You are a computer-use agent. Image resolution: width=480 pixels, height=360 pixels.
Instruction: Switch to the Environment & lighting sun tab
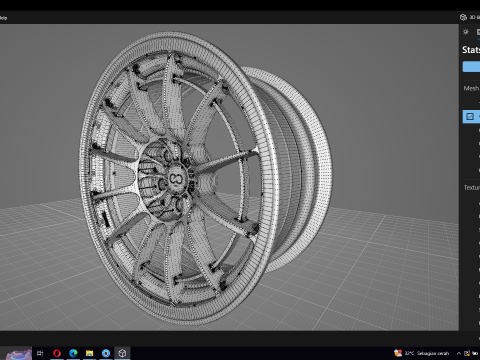tap(466, 32)
